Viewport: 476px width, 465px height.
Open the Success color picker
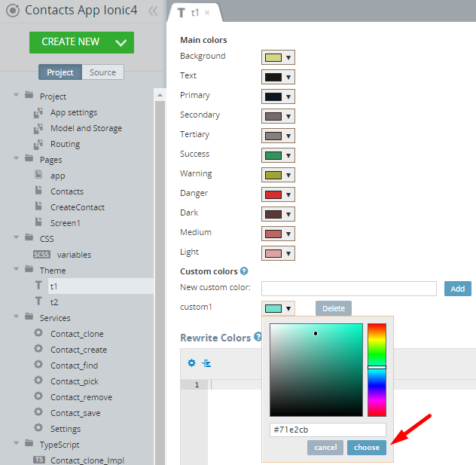[278, 155]
